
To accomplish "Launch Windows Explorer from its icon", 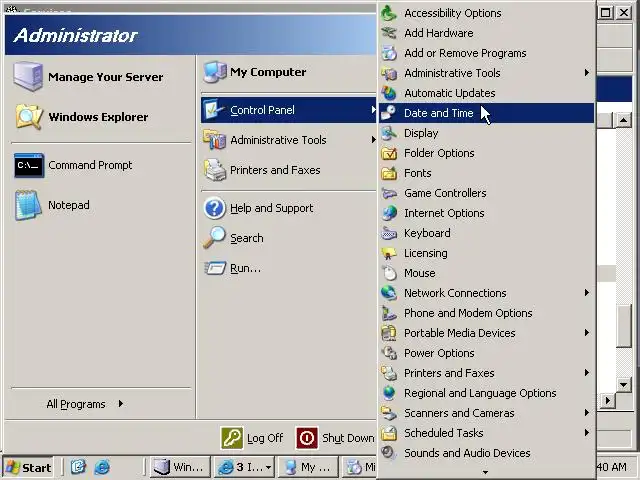I will pos(29,117).
